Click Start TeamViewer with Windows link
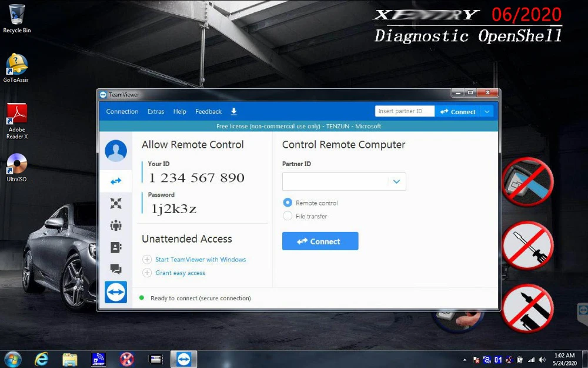Screen dimensions: 588x368 coord(201,260)
